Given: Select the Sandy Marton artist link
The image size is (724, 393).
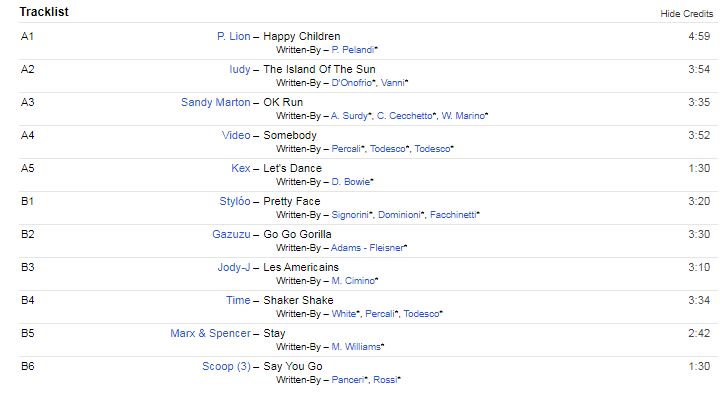Looking at the screenshot, I should tap(216, 102).
